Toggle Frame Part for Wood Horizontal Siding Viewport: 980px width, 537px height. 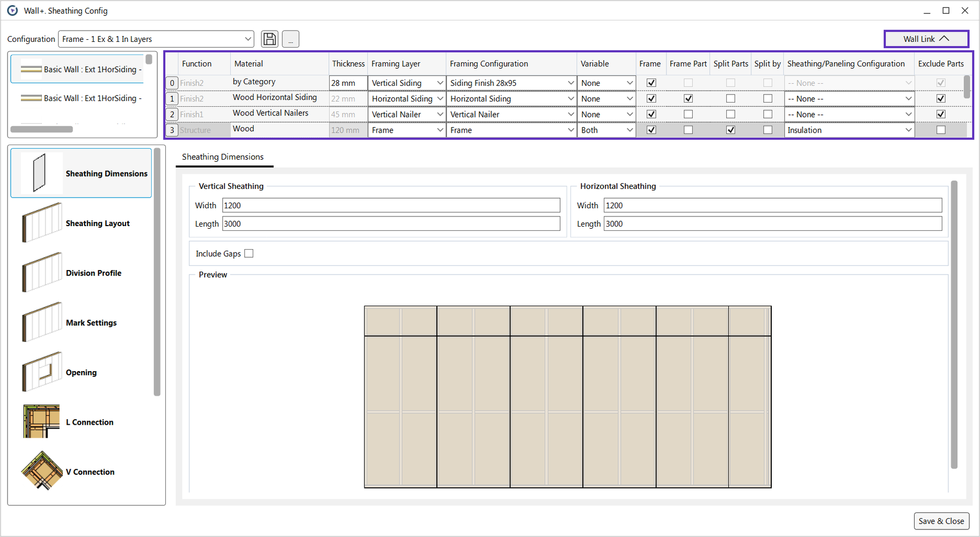(688, 98)
